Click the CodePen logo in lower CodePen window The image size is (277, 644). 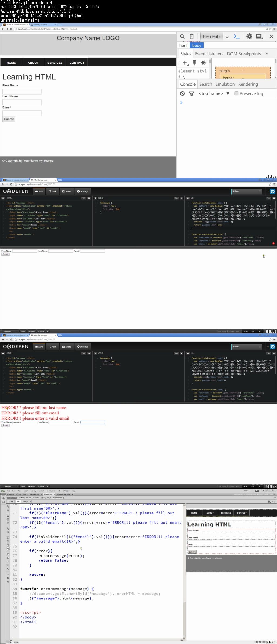coord(16,346)
